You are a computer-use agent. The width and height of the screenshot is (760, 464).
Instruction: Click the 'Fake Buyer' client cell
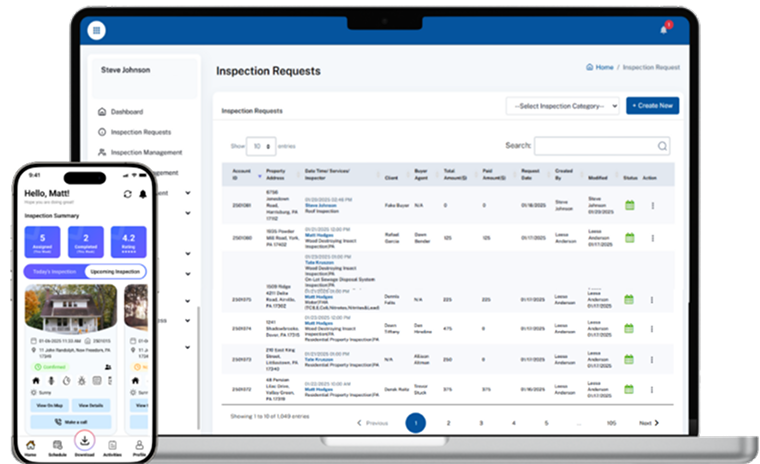click(x=397, y=206)
